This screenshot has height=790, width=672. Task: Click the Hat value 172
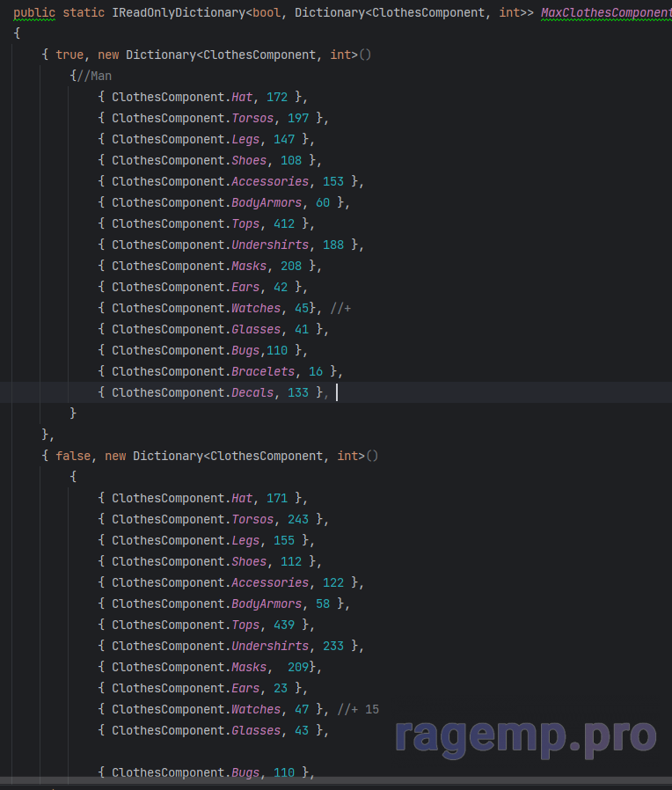[277, 97]
